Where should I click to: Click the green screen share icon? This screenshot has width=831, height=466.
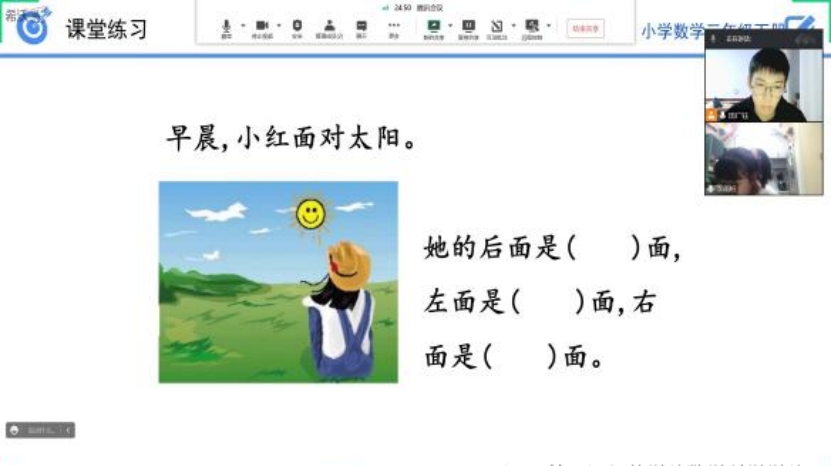tap(433, 26)
